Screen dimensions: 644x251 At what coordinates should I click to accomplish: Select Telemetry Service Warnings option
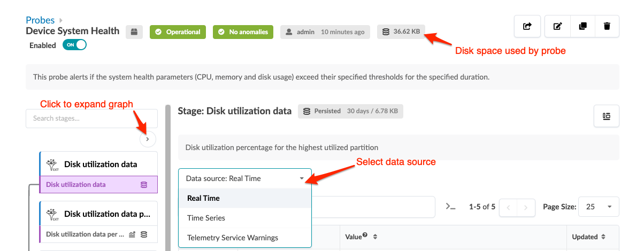click(x=232, y=238)
